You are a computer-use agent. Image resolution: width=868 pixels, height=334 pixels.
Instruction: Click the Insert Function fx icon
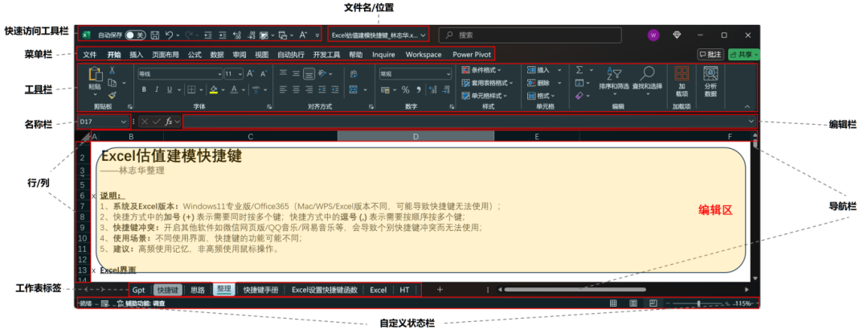click(169, 122)
